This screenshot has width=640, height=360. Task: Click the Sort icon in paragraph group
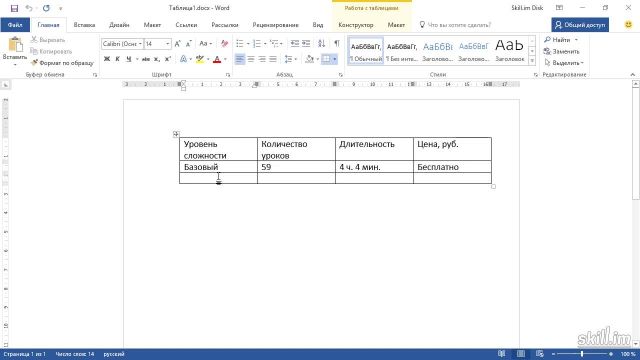click(322, 43)
